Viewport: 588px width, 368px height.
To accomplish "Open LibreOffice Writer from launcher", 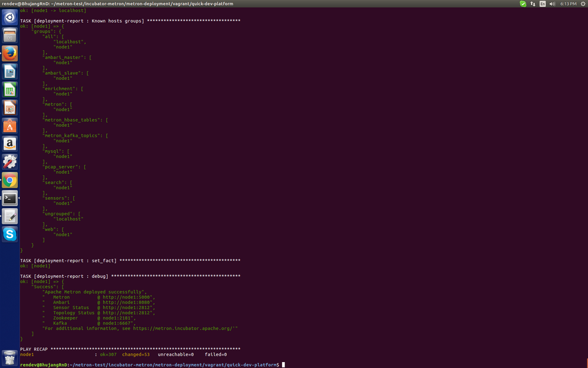I will 10,71.
